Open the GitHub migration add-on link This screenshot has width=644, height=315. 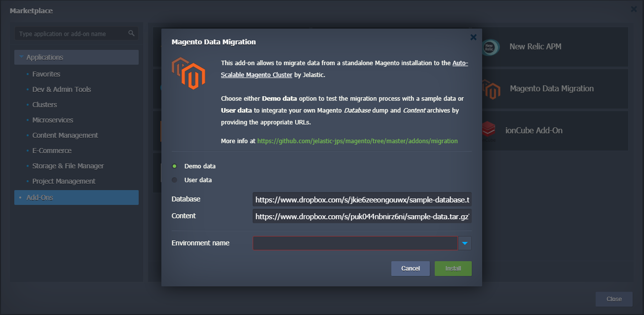[357, 141]
